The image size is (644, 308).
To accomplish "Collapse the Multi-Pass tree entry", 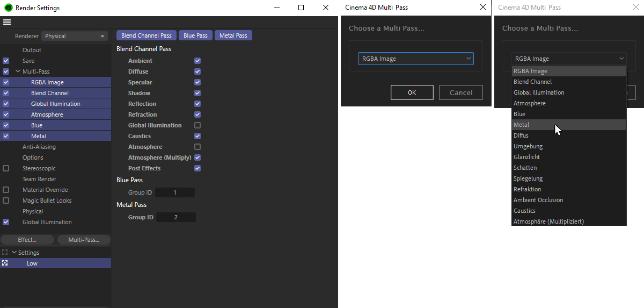I will tap(18, 71).
